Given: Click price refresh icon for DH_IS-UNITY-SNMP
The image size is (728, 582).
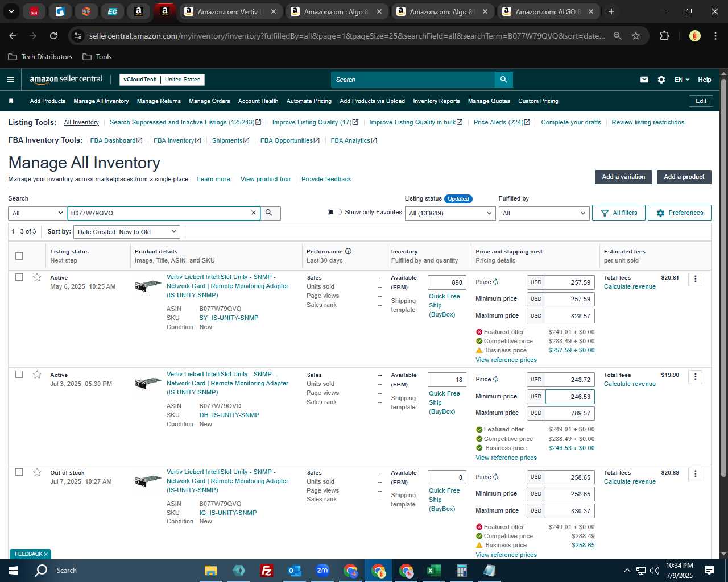Looking at the screenshot, I should [x=495, y=379].
